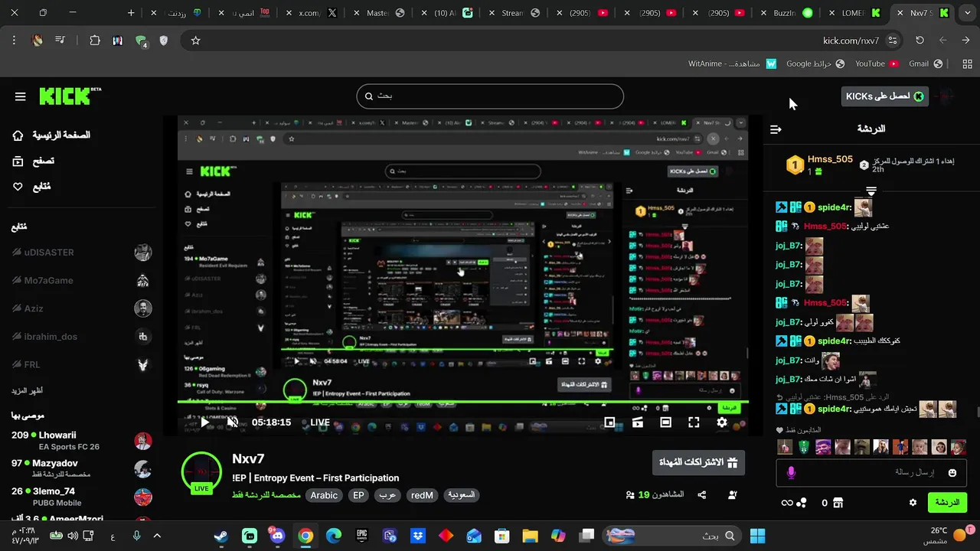This screenshot has height=551, width=980.
Task: Click the chat message input field
Action: (x=871, y=472)
